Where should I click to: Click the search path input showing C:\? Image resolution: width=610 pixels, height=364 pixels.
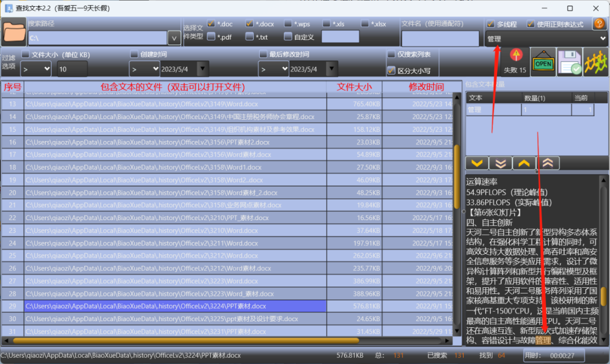pos(98,38)
